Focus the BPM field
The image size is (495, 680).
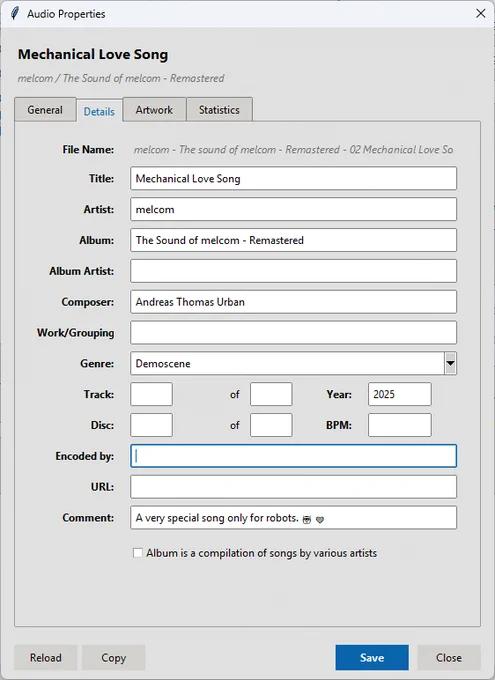[400, 425]
